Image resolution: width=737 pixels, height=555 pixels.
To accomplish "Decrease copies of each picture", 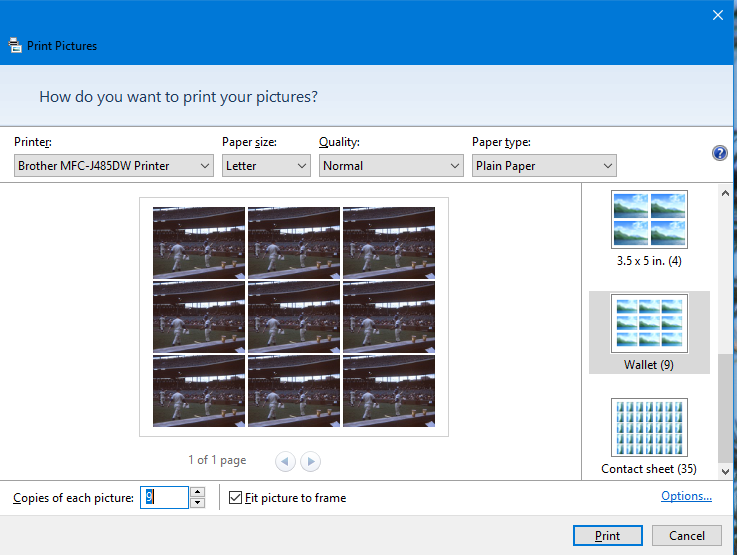I will point(197,503).
